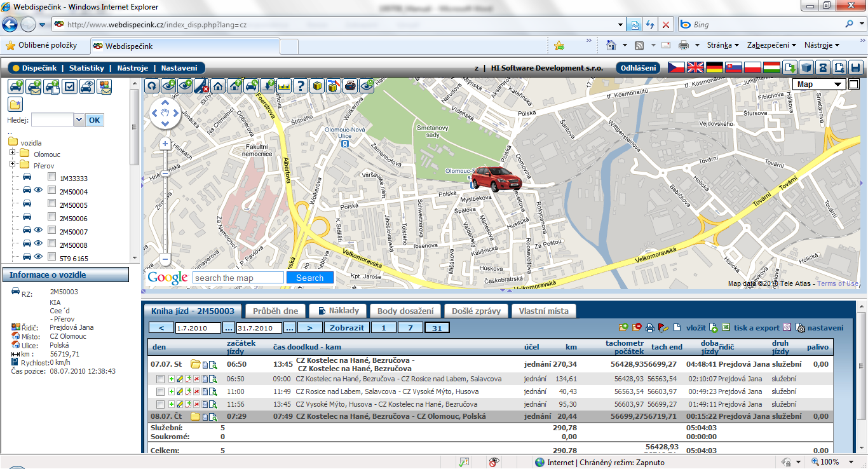868x469 pixels.
Task: Click the printer icon in trip book toolbar
Action: pos(649,328)
